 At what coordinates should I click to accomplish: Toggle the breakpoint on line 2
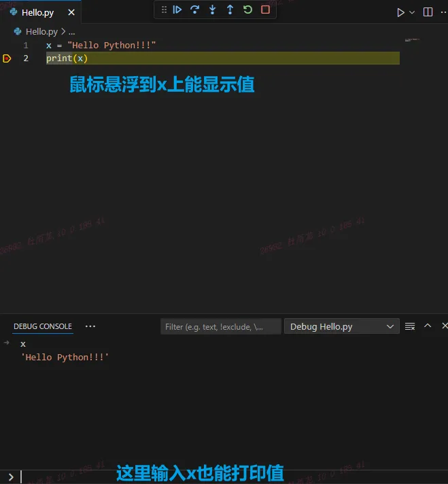[x=7, y=58]
